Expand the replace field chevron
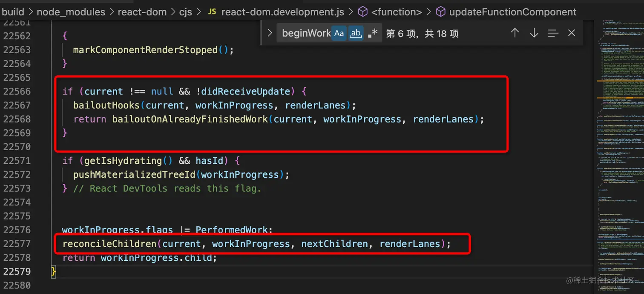This screenshot has width=644, height=294. click(269, 33)
